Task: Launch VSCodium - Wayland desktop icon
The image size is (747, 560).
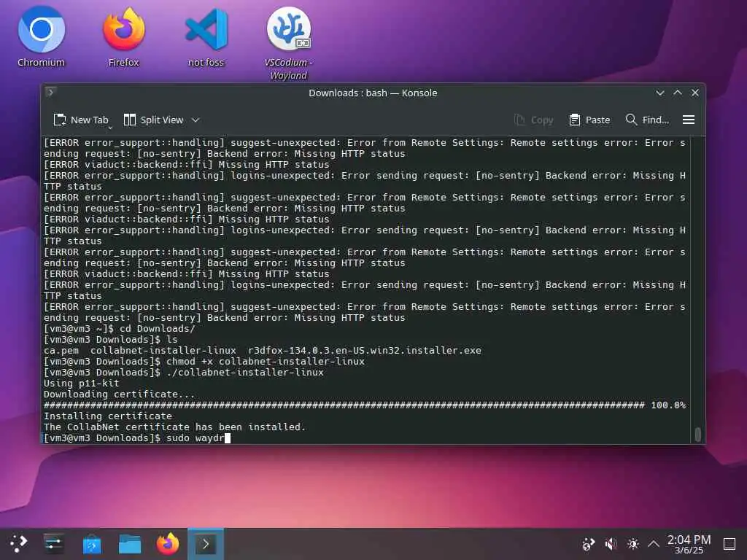Action: pos(288,43)
